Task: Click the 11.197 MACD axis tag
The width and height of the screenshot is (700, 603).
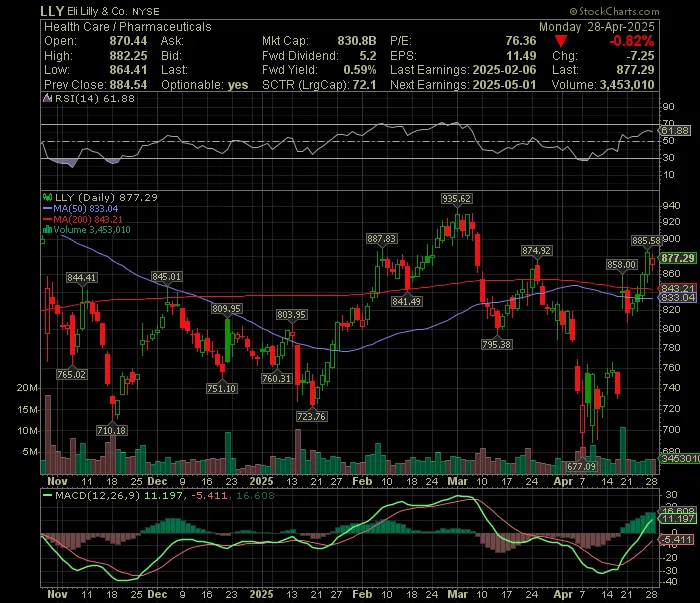Action: click(x=678, y=519)
